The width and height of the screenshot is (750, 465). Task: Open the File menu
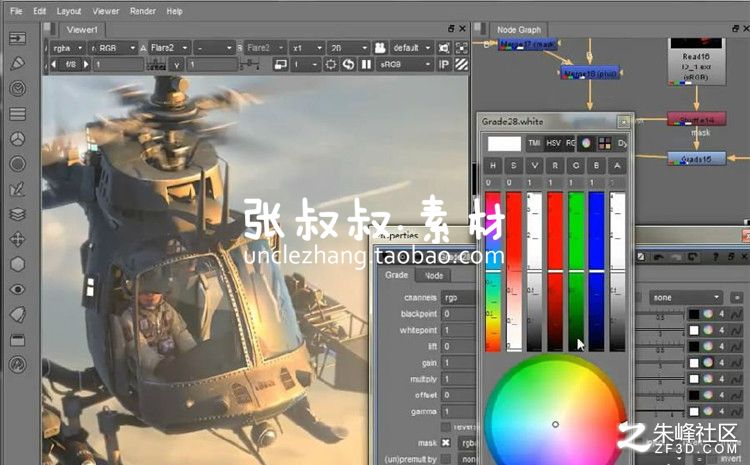[16, 11]
